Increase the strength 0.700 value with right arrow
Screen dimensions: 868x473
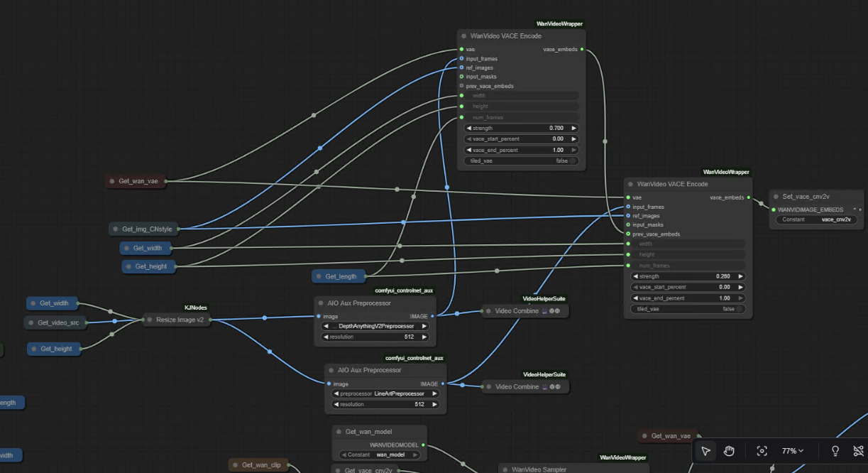coord(574,128)
